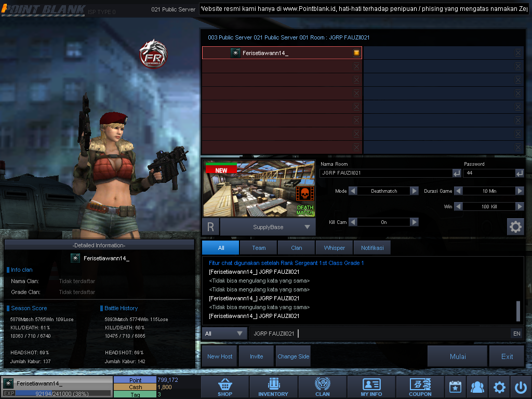Select the All chat tab
The image size is (532, 399).
click(221, 248)
